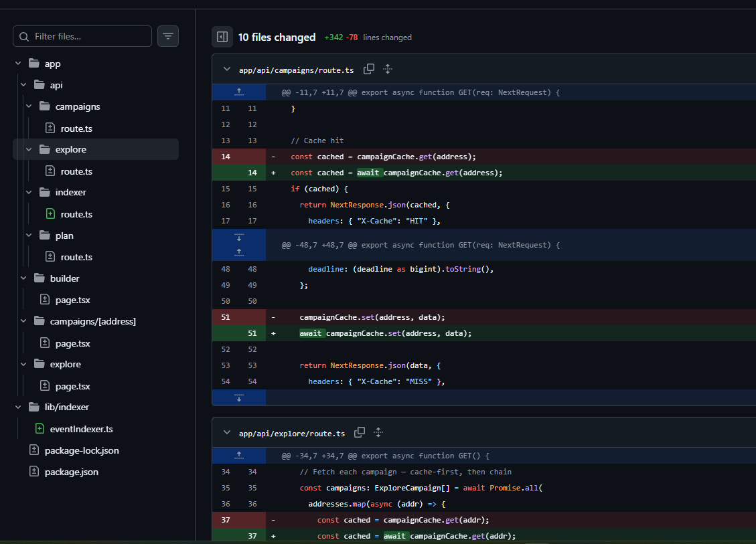Screen dimensions: 756x544
Task: Click the modified-file icon beside package-lock.json
Action: point(33,450)
